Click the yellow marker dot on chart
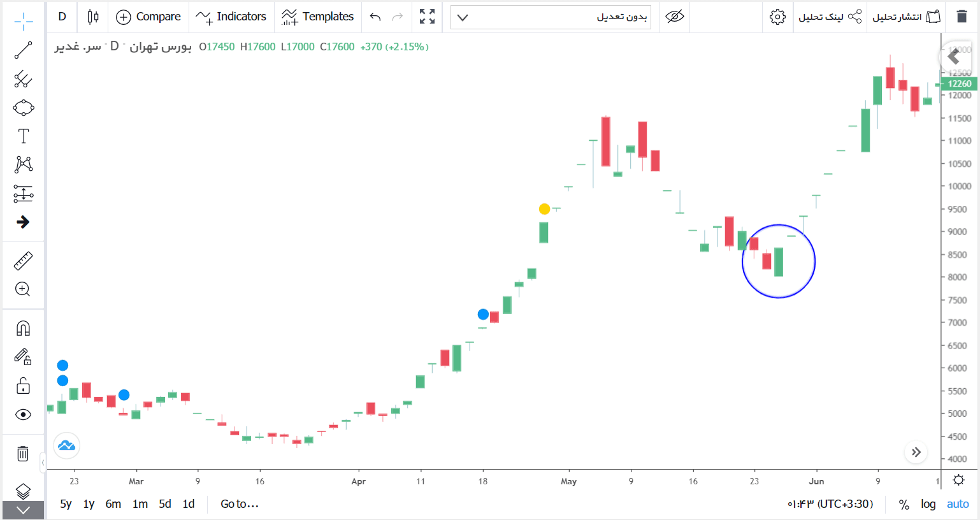The width and height of the screenshot is (980, 520). click(x=544, y=209)
